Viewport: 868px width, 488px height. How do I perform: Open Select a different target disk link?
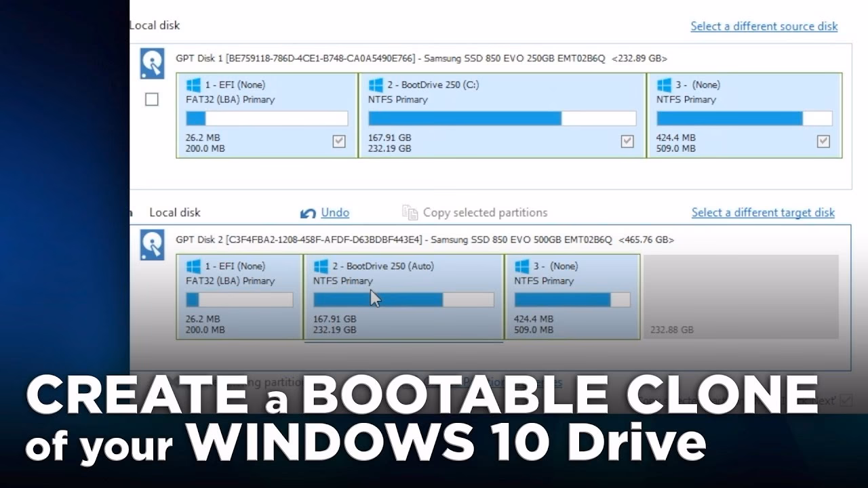[x=763, y=213]
